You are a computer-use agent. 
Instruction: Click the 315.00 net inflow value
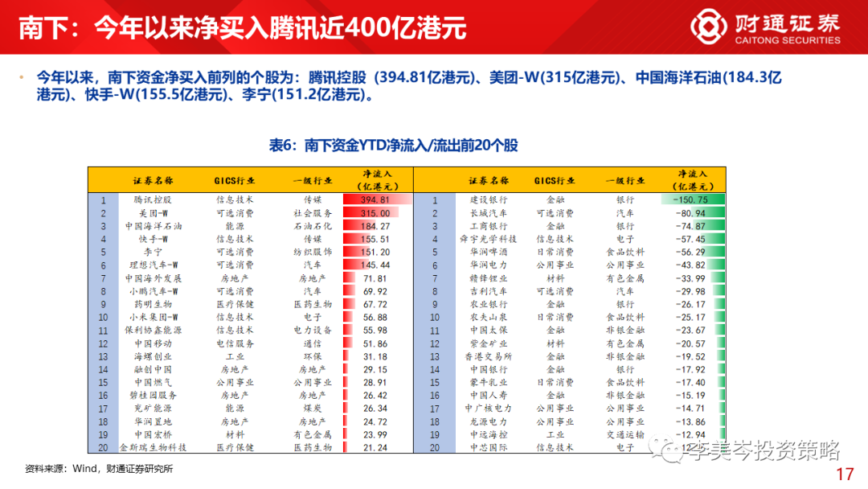(375, 212)
